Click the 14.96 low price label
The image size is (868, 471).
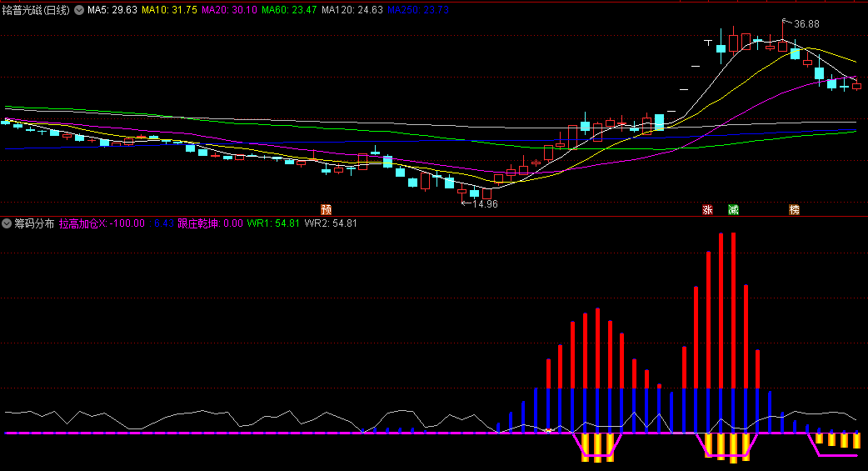coord(485,204)
